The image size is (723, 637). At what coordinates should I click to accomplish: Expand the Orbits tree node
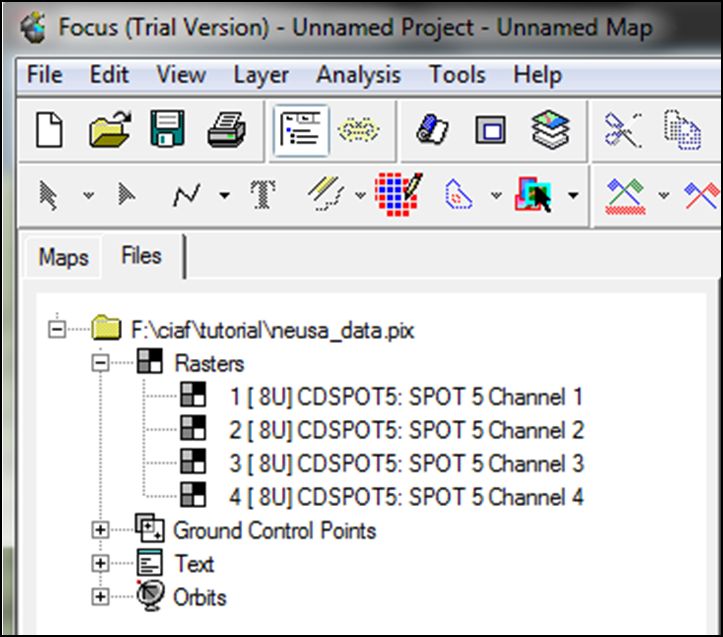click(100, 597)
